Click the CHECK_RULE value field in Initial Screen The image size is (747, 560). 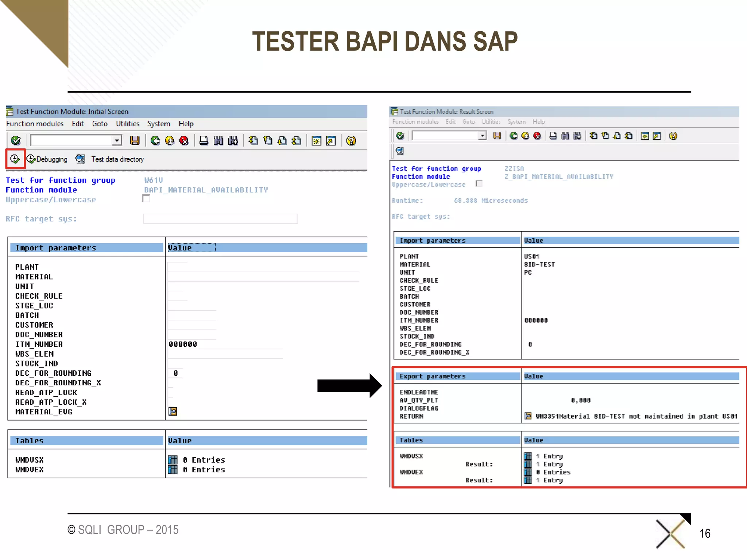(175, 296)
